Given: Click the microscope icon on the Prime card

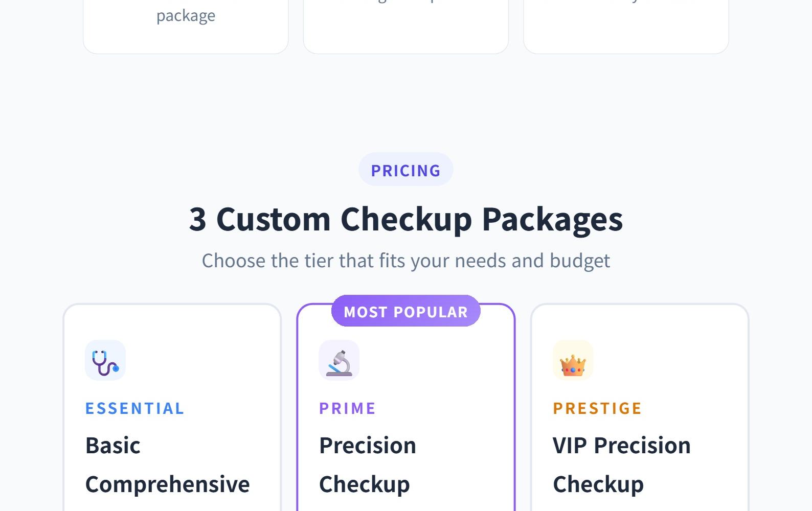Looking at the screenshot, I should 339,360.
